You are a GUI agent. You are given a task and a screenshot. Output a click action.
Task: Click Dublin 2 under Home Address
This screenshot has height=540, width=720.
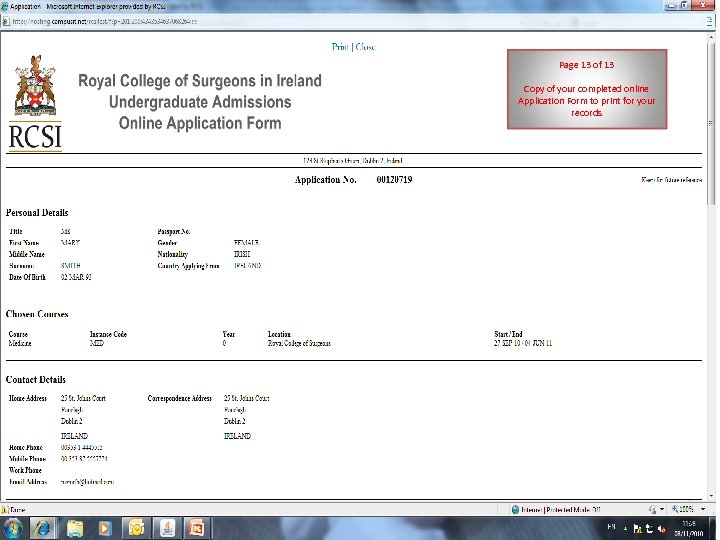click(71, 421)
